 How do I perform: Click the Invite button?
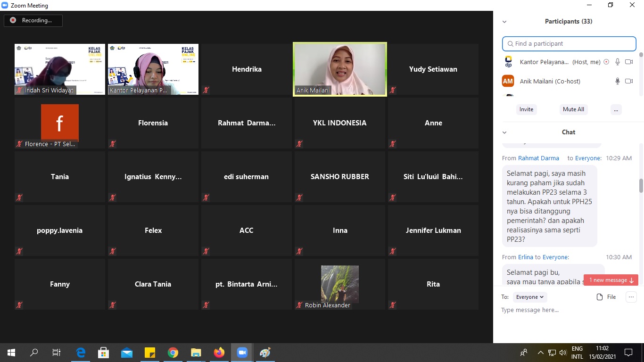[526, 109]
